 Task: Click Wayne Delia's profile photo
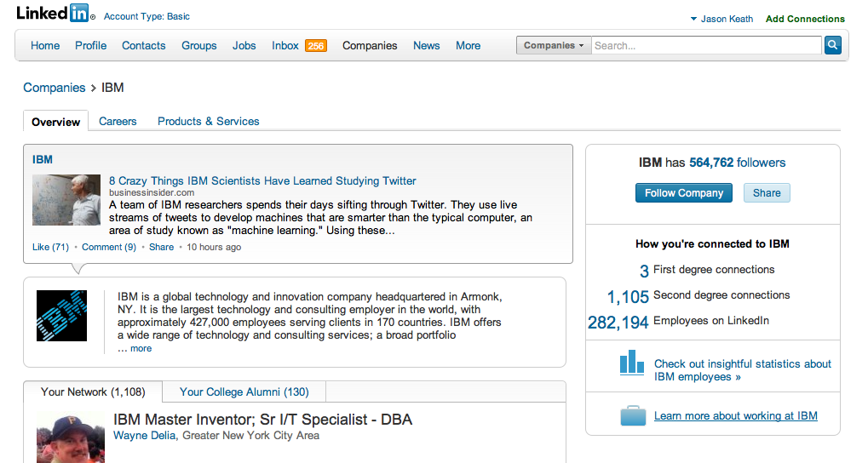tap(71, 437)
